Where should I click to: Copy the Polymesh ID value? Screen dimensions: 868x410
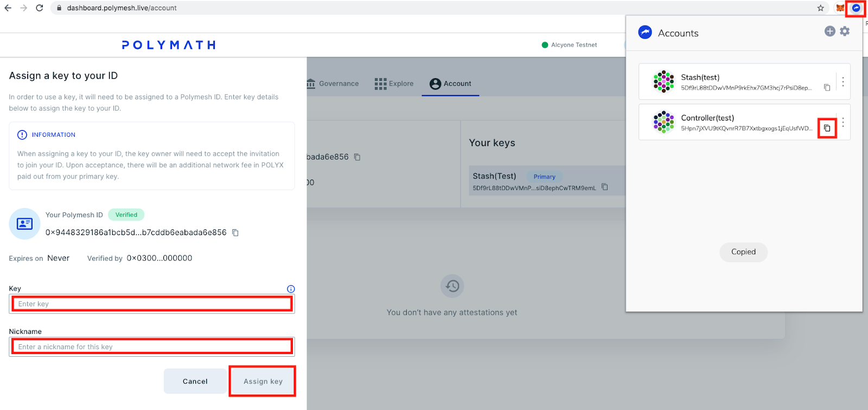click(x=235, y=232)
